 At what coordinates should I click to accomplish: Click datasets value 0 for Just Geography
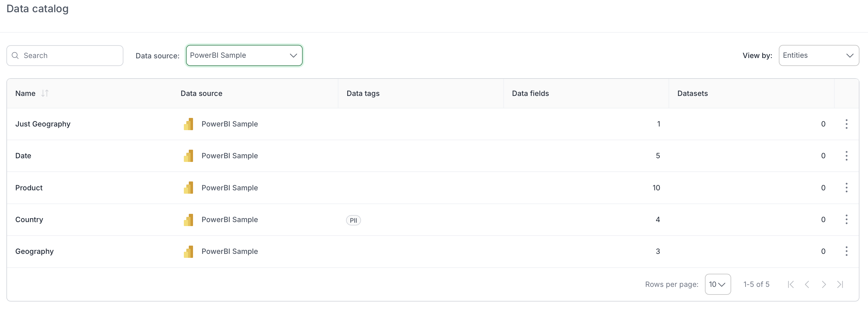823,124
